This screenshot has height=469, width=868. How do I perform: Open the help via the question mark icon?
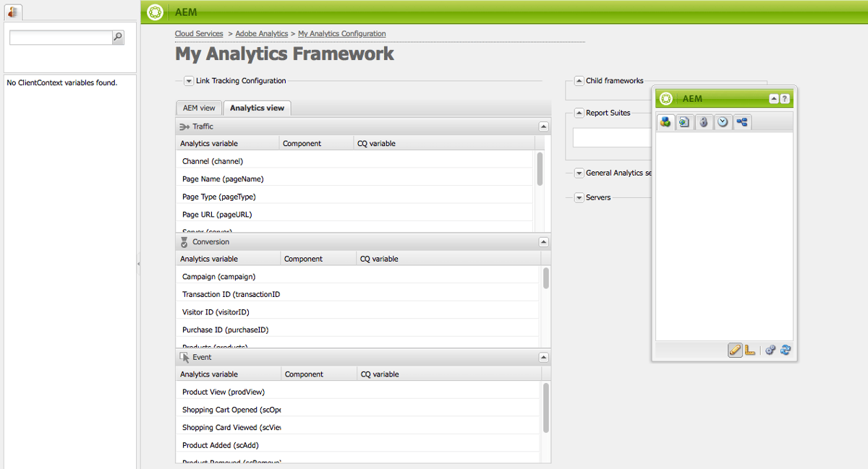click(786, 98)
